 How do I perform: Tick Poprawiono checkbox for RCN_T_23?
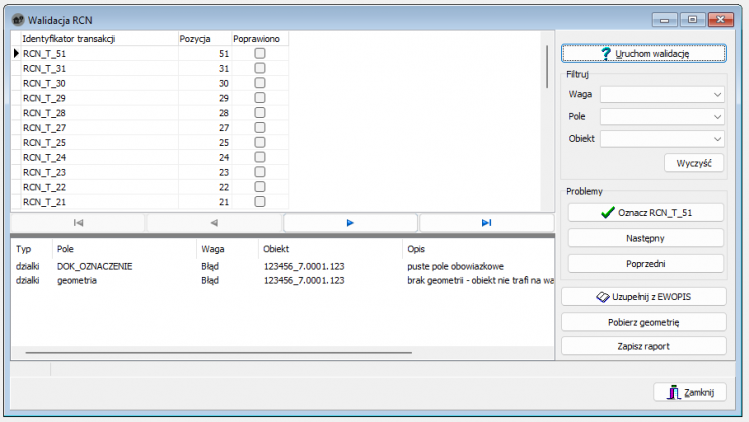click(260, 172)
